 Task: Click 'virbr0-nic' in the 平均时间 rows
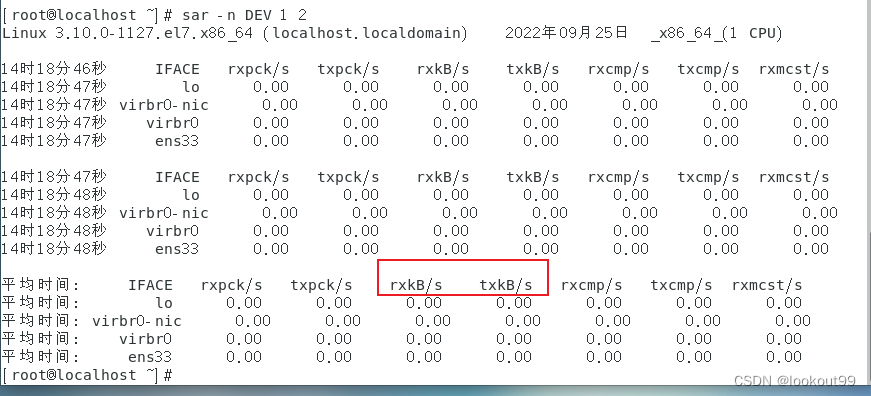pyautogui.click(x=137, y=321)
